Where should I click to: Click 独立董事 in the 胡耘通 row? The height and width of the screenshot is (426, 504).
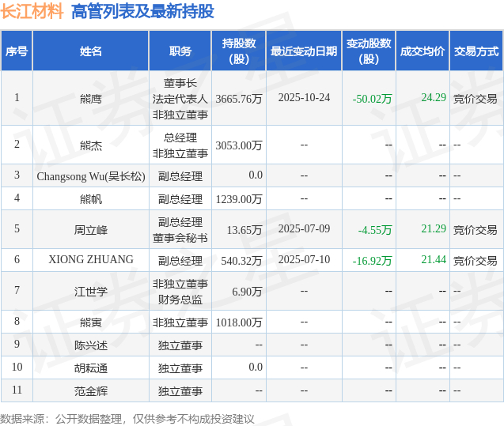180,368
